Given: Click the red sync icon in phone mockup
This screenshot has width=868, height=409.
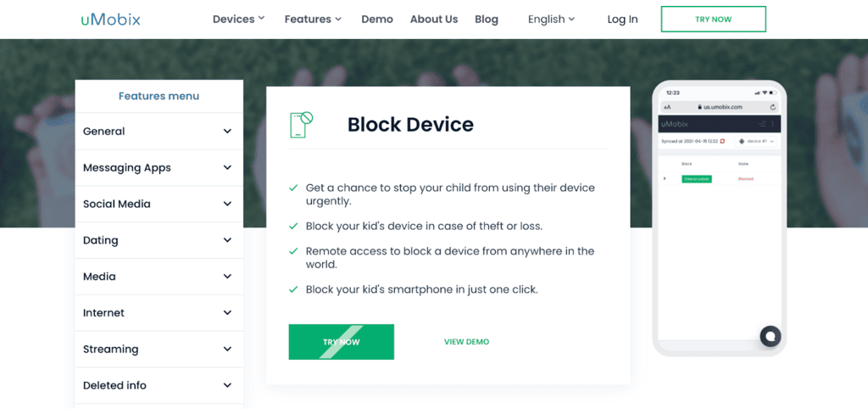Looking at the screenshot, I should coord(723,141).
